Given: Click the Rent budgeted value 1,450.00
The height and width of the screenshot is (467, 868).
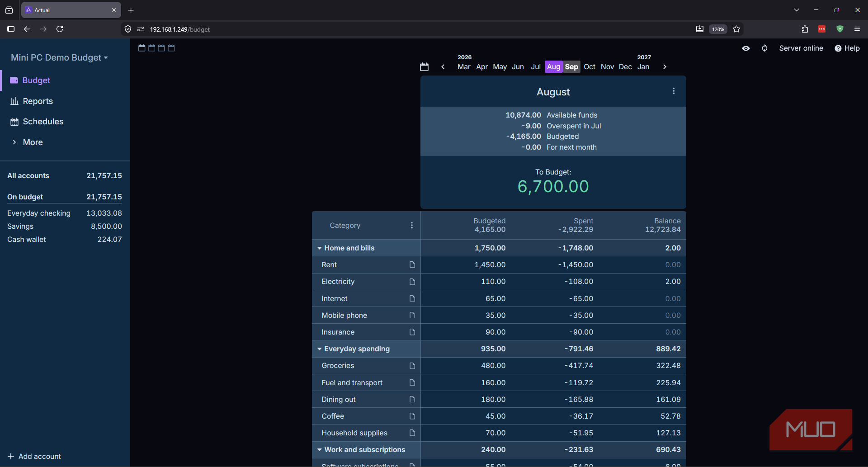Looking at the screenshot, I should pyautogui.click(x=490, y=265).
